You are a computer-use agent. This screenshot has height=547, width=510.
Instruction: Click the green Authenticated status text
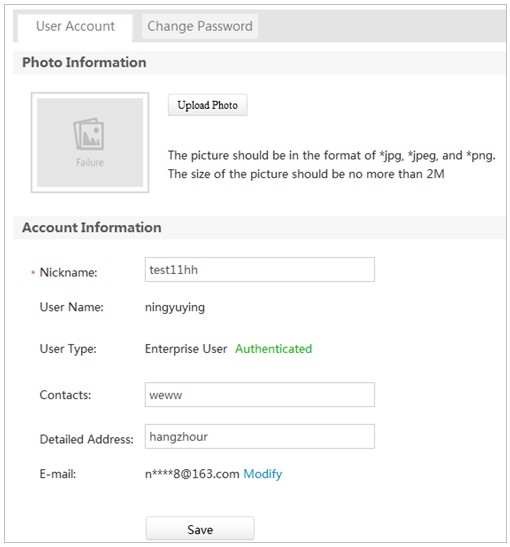273,349
